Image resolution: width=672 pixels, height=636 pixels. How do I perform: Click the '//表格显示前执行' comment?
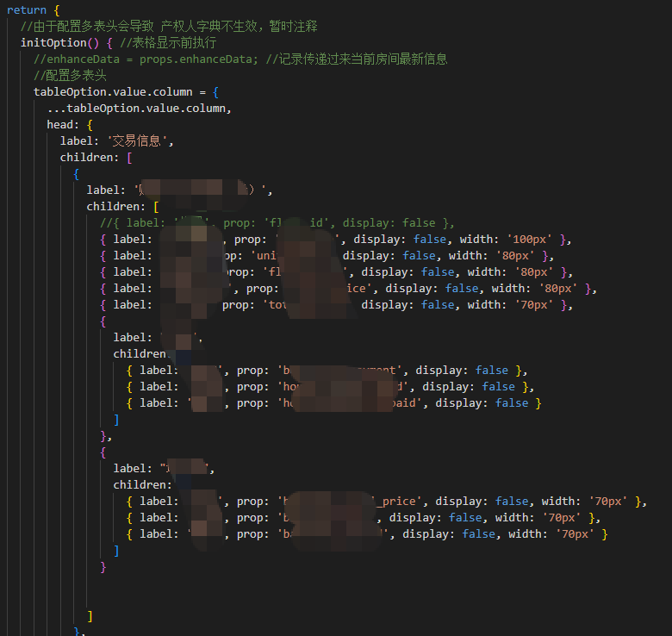pos(168,43)
